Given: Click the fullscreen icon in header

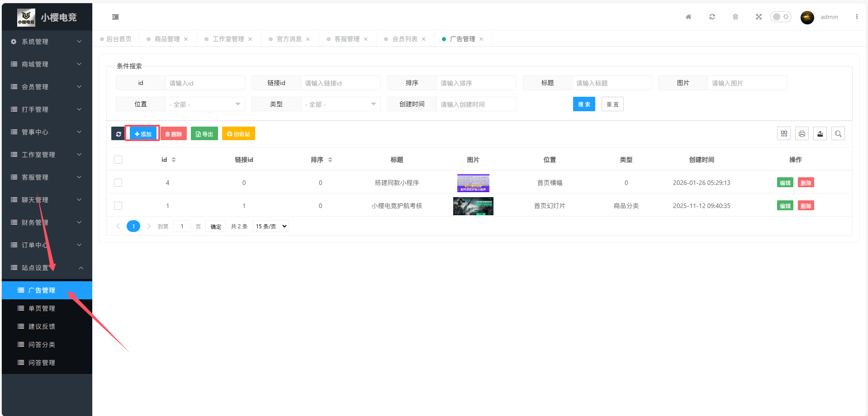Looking at the screenshot, I should point(759,17).
